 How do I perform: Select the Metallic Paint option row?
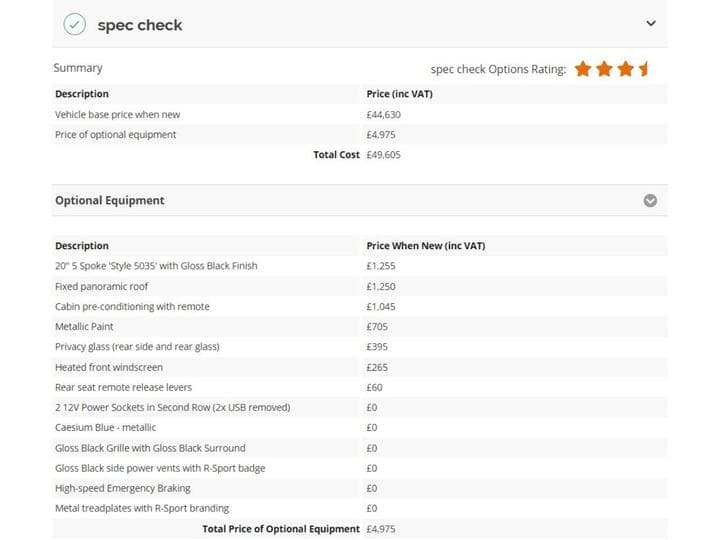[x=360, y=326]
